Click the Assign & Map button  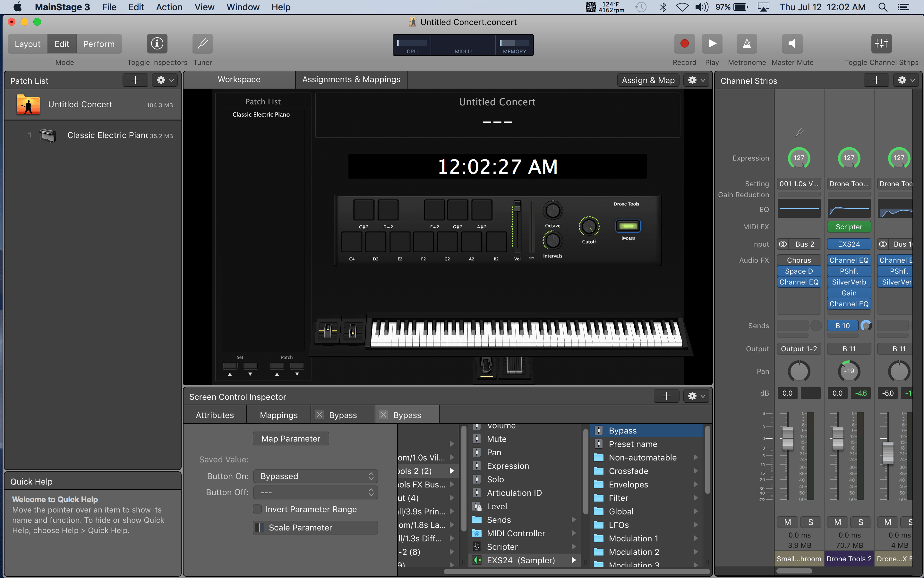pos(648,80)
